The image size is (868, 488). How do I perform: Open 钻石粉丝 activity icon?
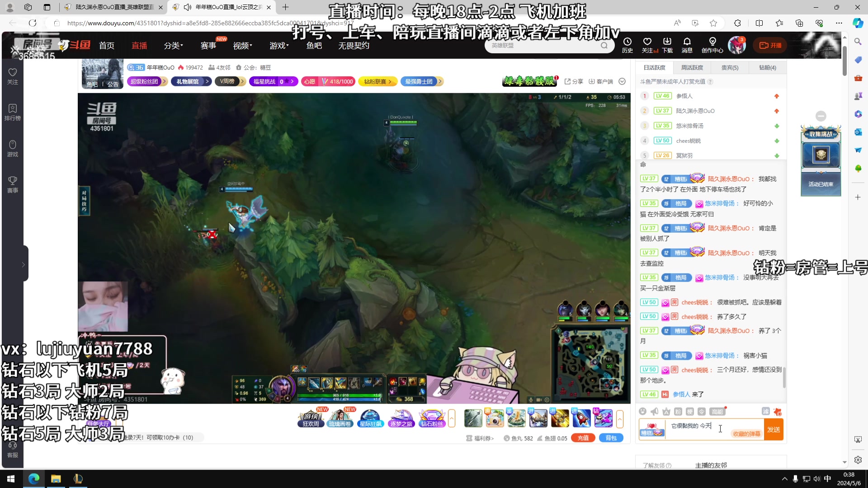point(432,418)
